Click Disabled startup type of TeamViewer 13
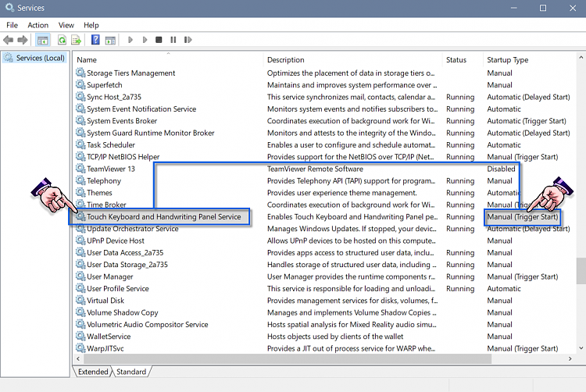The image size is (586, 392). [501, 169]
